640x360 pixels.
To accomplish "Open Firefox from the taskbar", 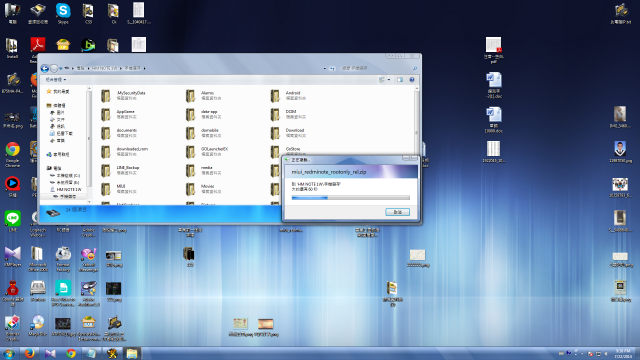I will coord(29,353).
